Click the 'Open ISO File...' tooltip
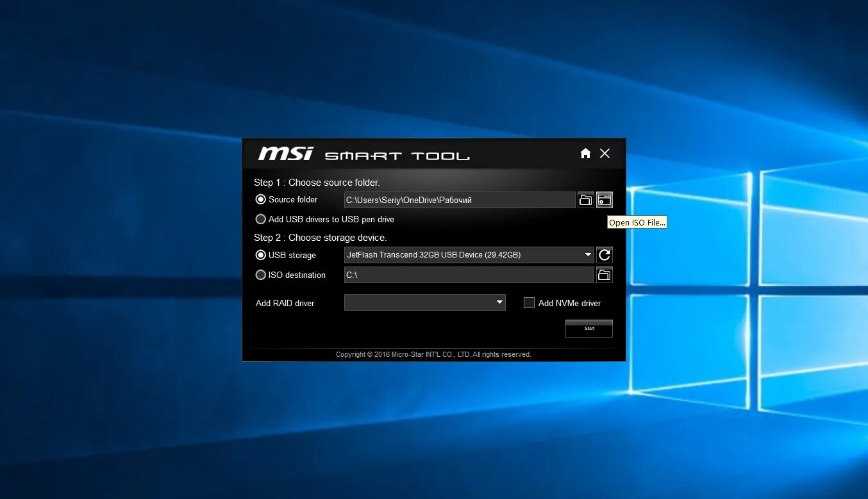Image resolution: width=868 pixels, height=499 pixels. coord(637,222)
